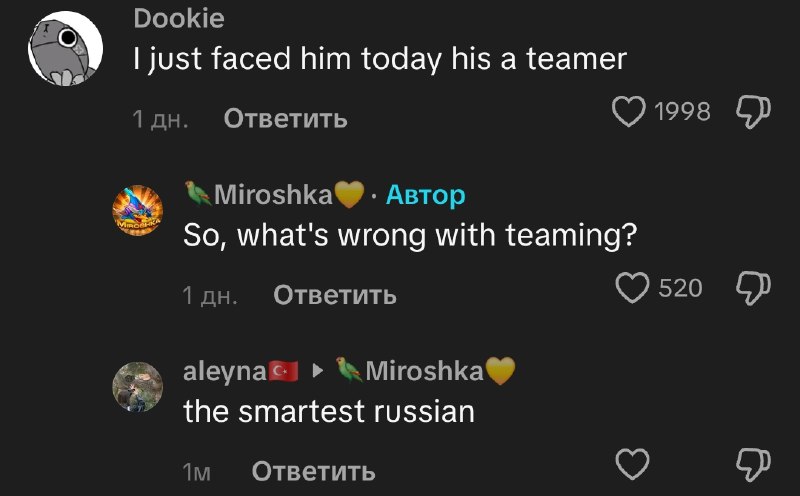Open the Dookie username link
The image size is (800, 496).
click(x=178, y=18)
